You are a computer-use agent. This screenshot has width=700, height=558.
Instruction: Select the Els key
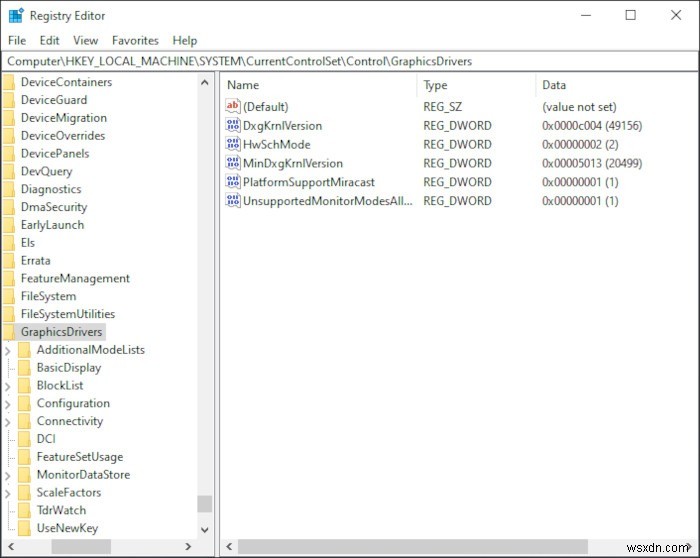[x=28, y=242]
